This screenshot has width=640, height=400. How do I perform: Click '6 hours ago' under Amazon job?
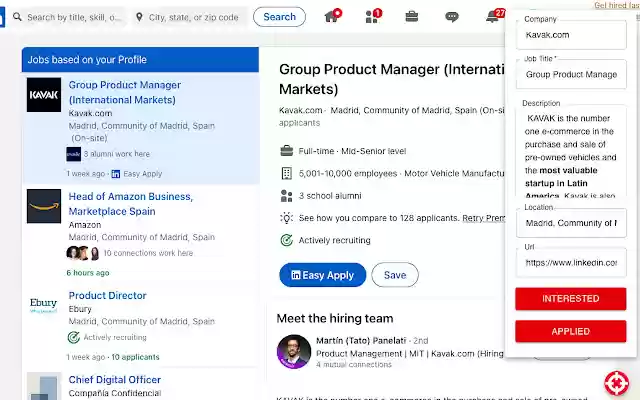point(88,273)
